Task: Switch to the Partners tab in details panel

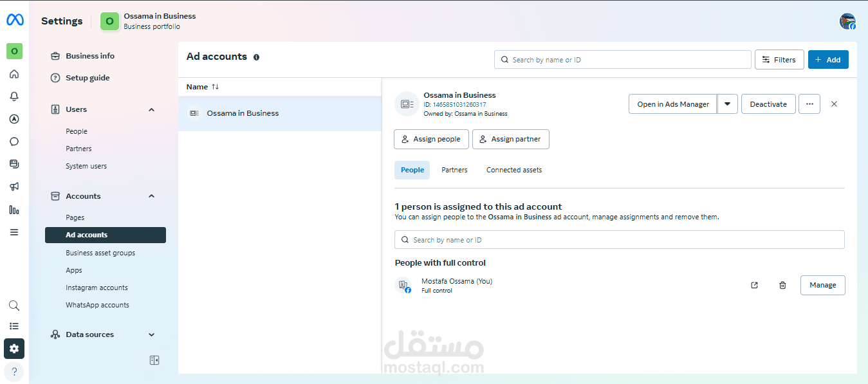Action: point(454,170)
